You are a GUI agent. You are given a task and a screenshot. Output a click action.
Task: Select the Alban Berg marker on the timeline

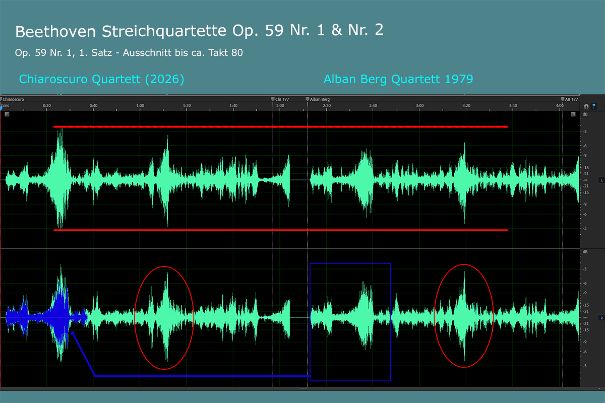pos(319,100)
